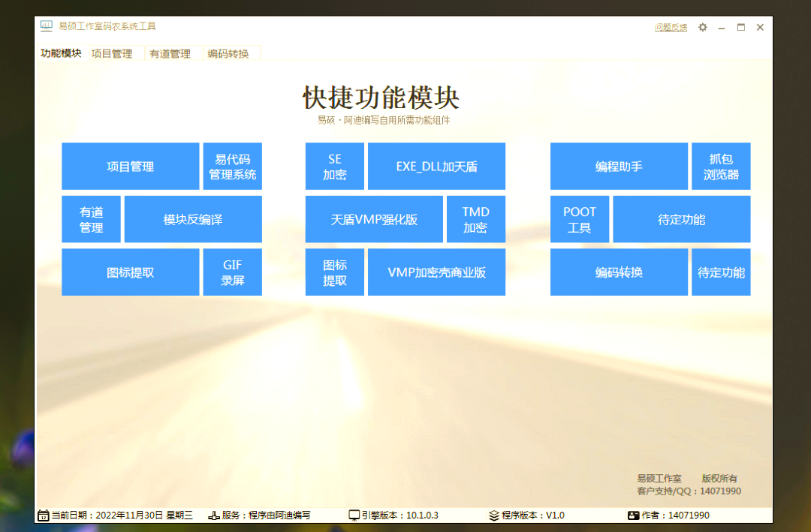Launch 易代码管理系统 tile
Screen dimensions: 811x532
click(x=232, y=167)
